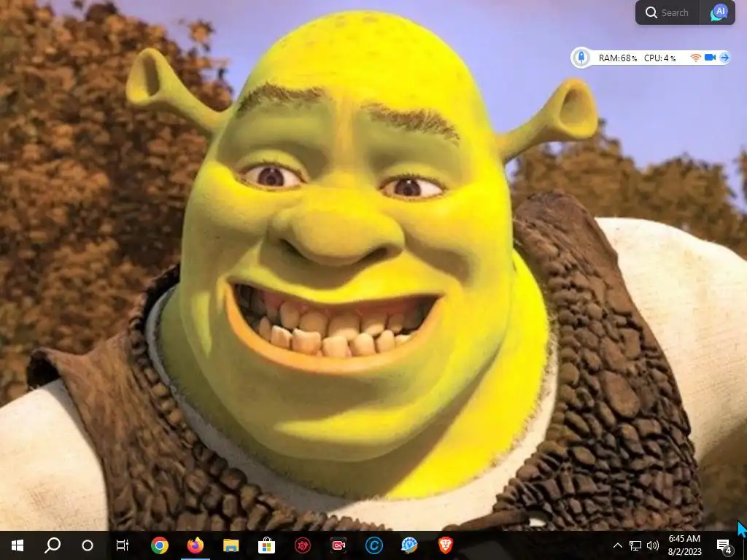The width and height of the screenshot is (747, 560).
Task: Open red gear app on taskbar
Action: click(x=303, y=545)
